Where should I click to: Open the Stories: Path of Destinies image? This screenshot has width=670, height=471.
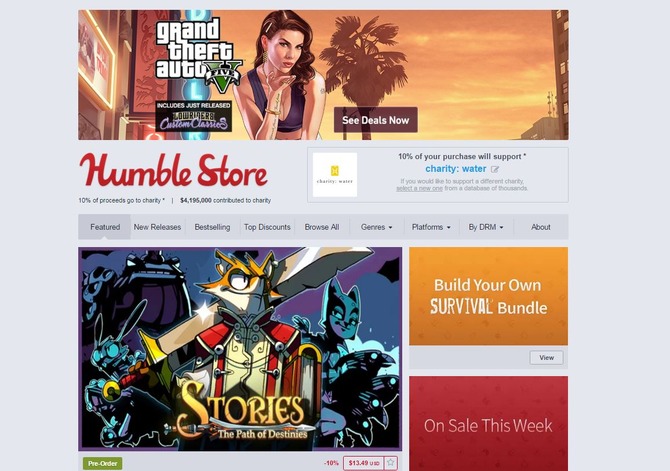click(240, 349)
